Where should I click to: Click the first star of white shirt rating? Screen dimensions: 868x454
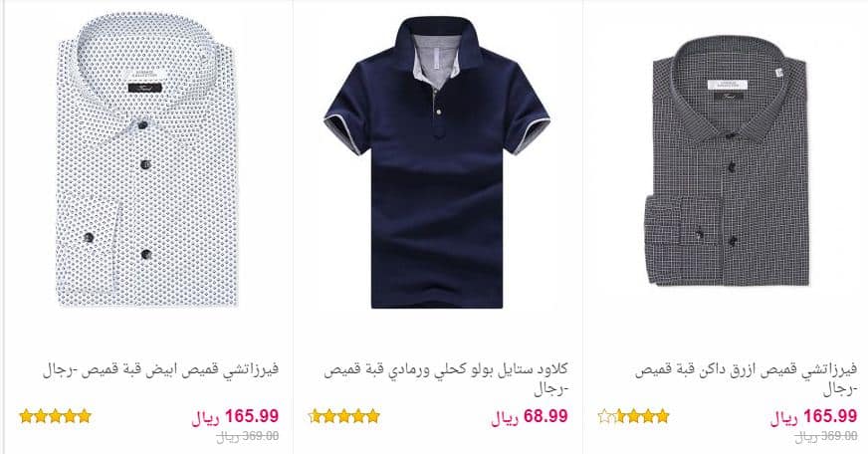(26, 416)
